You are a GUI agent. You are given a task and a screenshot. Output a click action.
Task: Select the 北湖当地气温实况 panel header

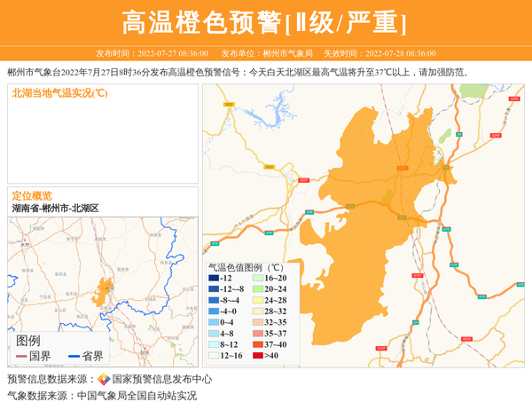click(59, 93)
